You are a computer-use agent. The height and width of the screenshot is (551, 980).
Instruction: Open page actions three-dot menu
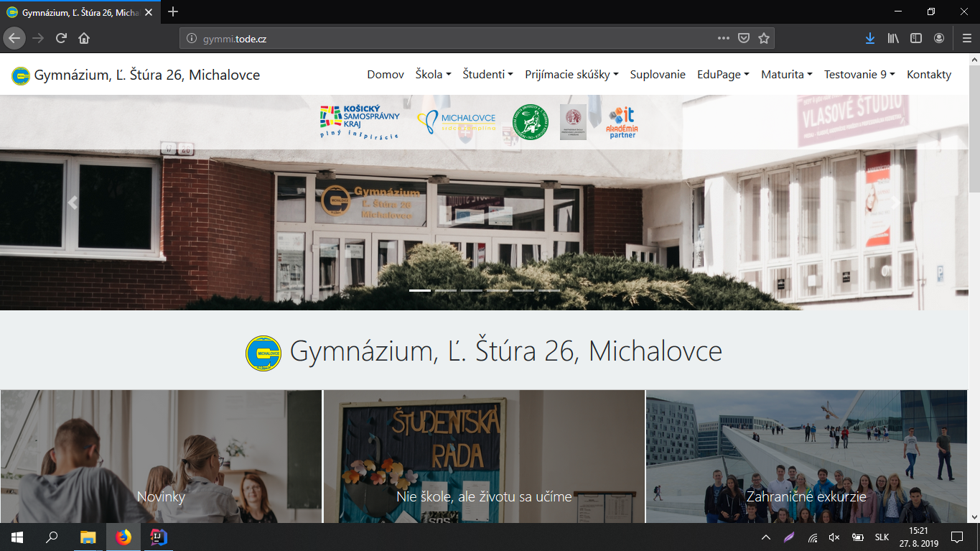[724, 38]
